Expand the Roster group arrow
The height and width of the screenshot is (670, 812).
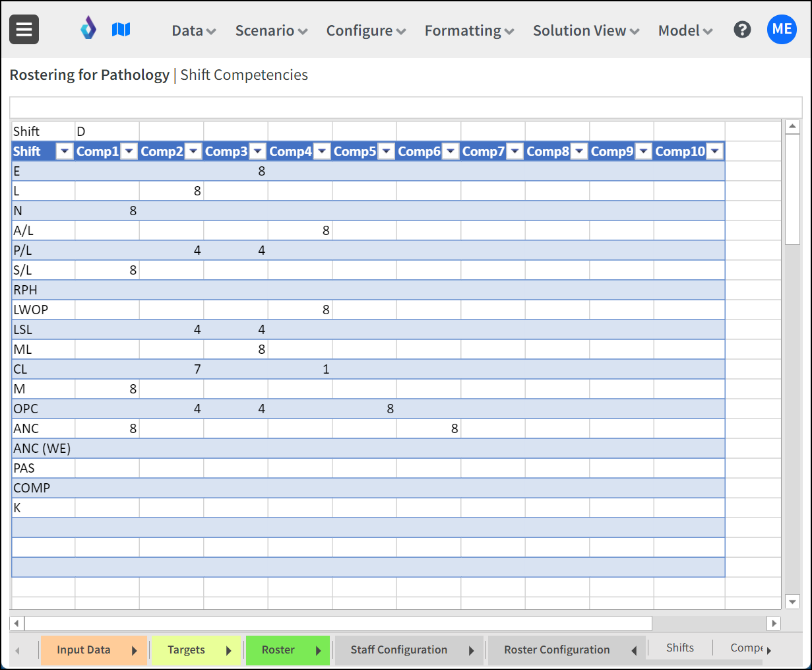(319, 651)
